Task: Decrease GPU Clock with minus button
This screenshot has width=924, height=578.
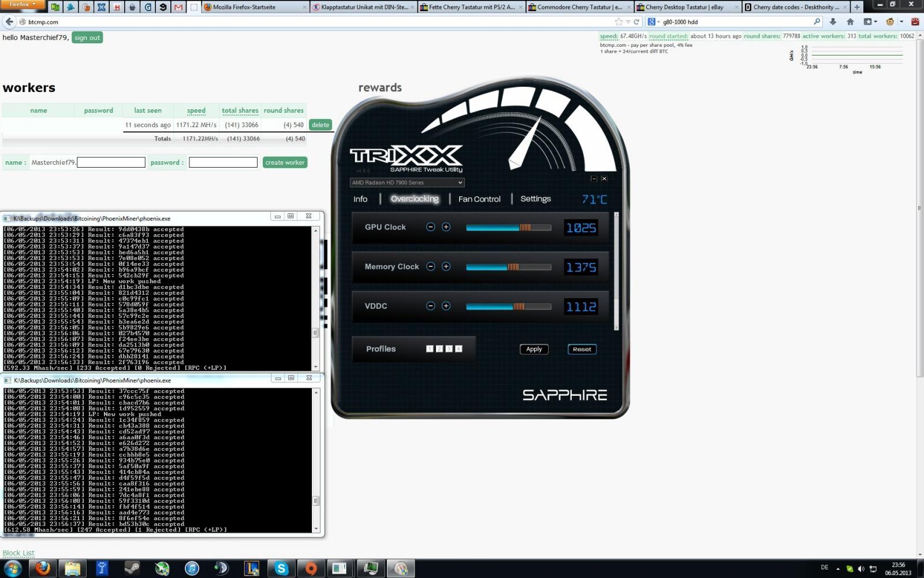Action: pos(430,227)
